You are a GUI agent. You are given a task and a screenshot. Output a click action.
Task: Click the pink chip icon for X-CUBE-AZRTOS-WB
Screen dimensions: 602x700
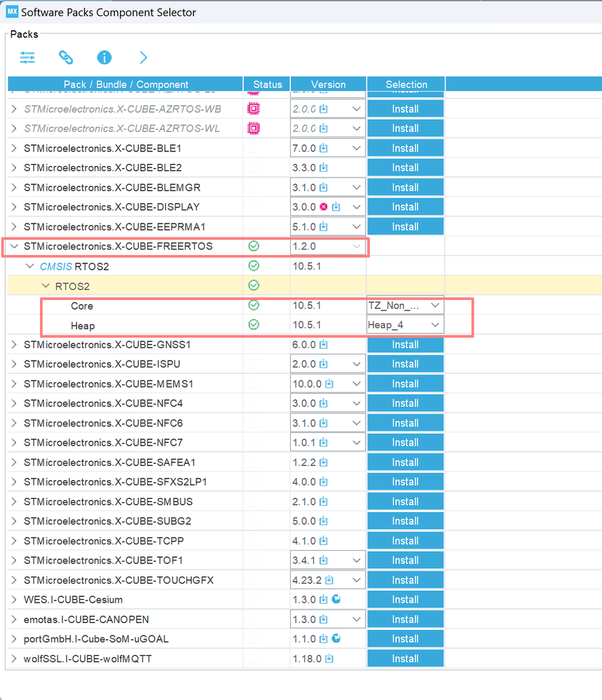pyautogui.click(x=266, y=109)
